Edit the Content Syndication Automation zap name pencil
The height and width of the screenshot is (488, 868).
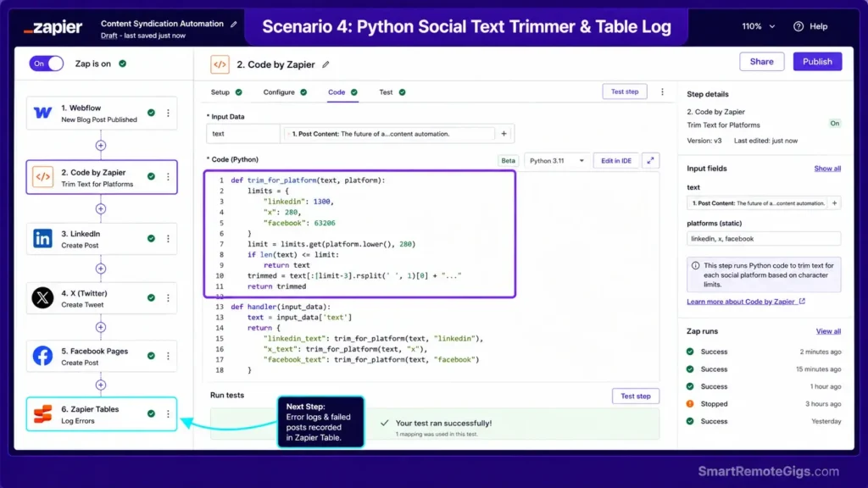tap(234, 24)
